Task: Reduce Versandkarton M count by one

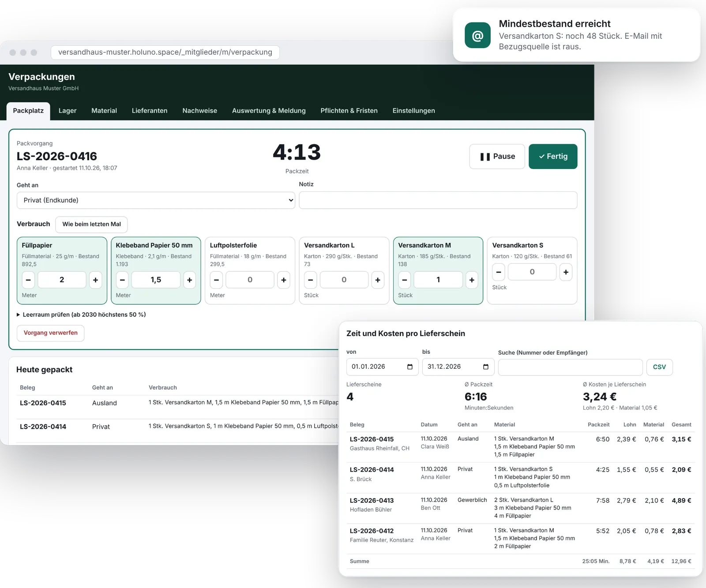Action: (x=405, y=280)
